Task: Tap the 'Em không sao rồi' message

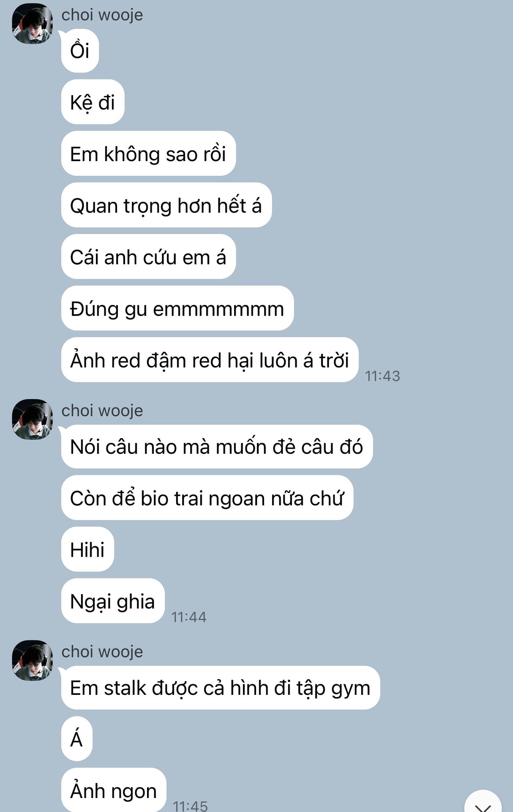Action: coord(148,154)
